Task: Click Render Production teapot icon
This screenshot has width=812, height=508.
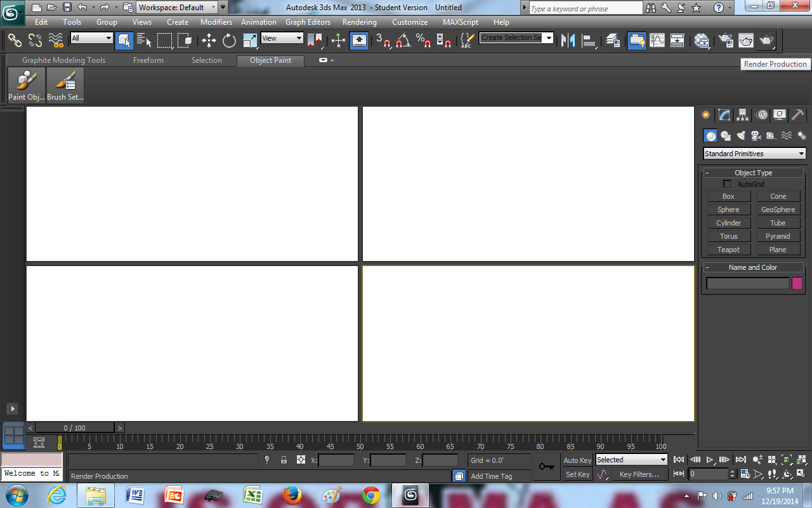Action: tap(767, 41)
